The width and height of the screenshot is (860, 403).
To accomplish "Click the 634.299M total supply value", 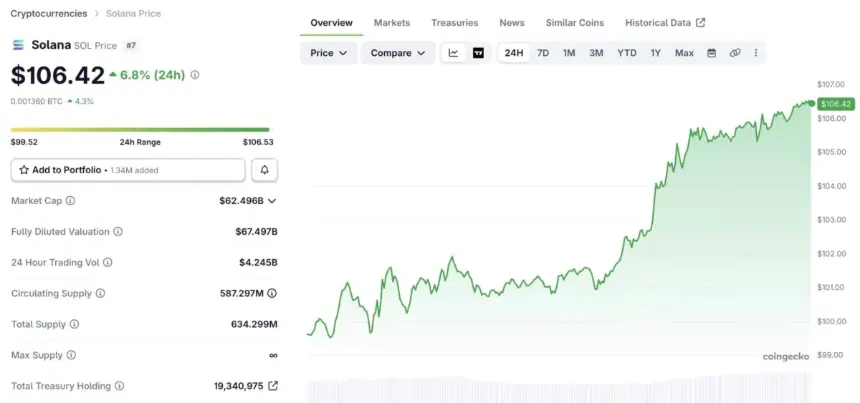I will [x=254, y=325].
